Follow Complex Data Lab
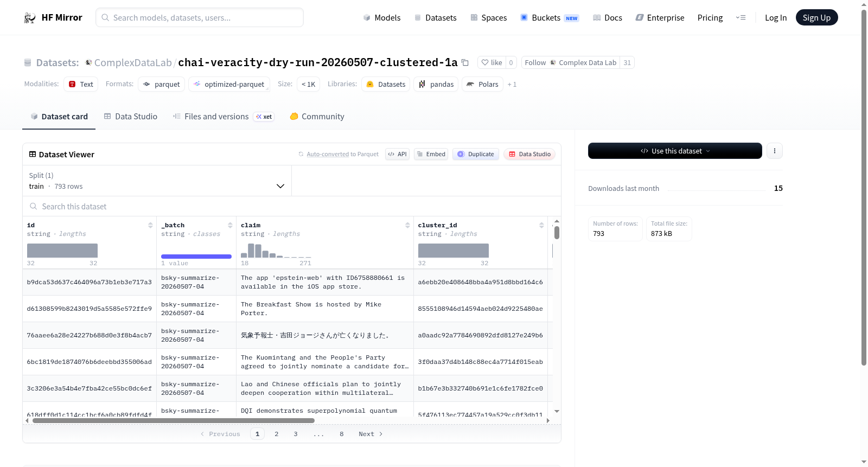This screenshot has height=467, width=868. click(571, 63)
